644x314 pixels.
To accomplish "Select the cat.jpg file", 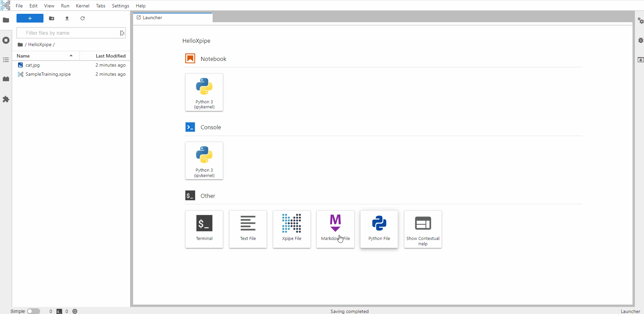I will point(71,65).
